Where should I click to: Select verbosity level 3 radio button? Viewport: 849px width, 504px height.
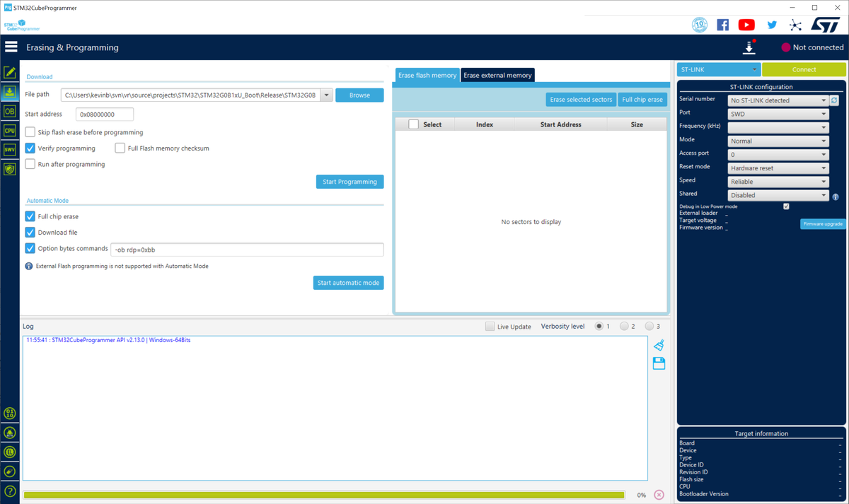click(649, 326)
